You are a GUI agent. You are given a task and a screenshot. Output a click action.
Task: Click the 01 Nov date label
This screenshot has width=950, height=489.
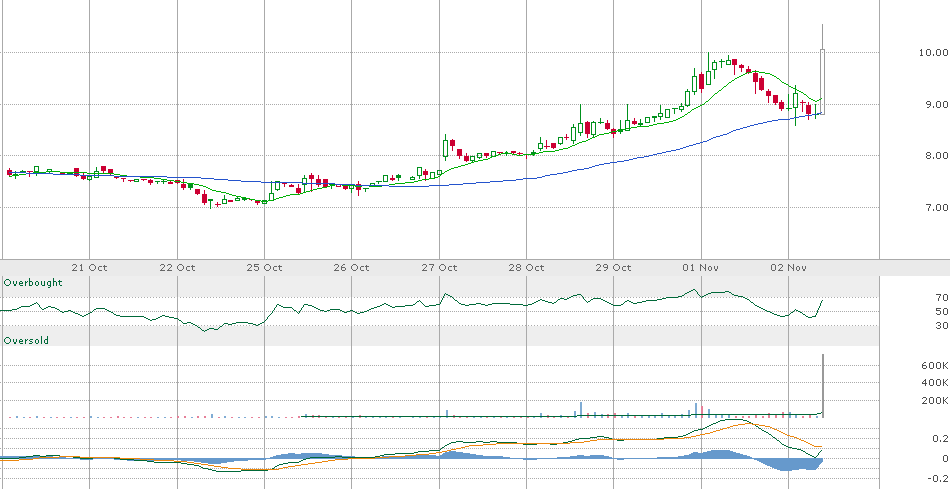pos(701,267)
